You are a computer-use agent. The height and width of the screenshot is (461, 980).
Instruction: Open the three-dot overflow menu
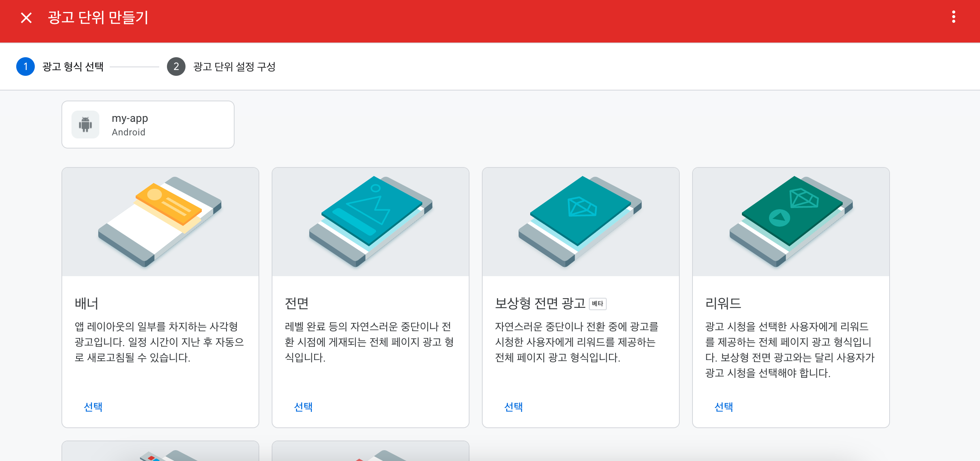pyautogui.click(x=953, y=17)
